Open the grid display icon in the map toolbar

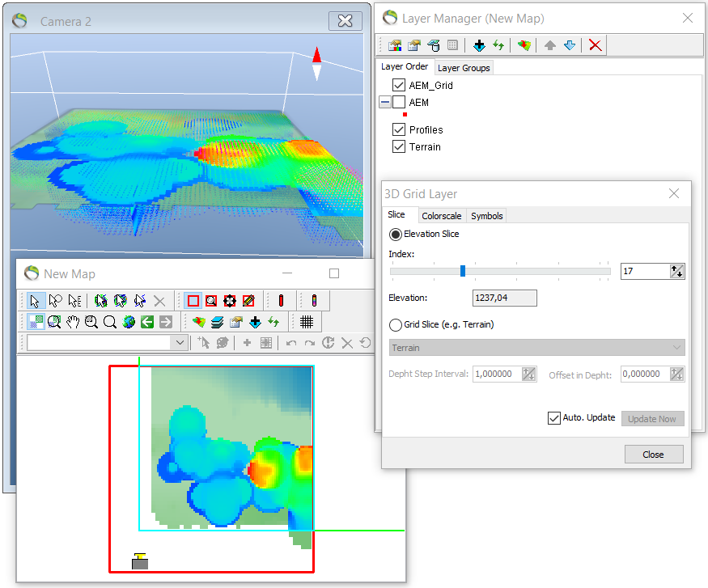click(x=307, y=321)
